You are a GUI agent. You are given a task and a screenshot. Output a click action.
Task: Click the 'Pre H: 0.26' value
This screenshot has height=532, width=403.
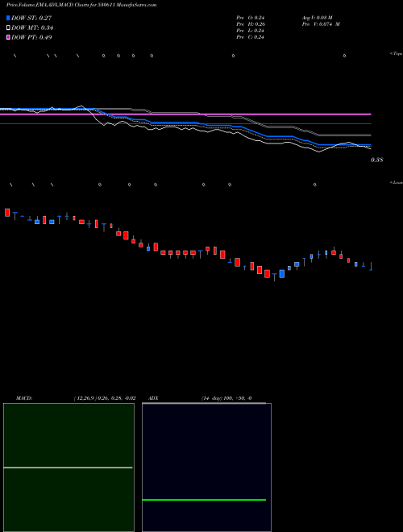[x=251, y=24]
